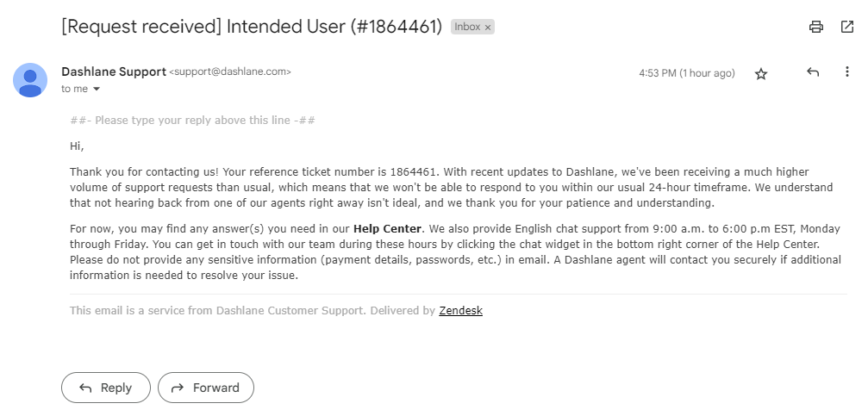Click the print all icon

[815, 27]
